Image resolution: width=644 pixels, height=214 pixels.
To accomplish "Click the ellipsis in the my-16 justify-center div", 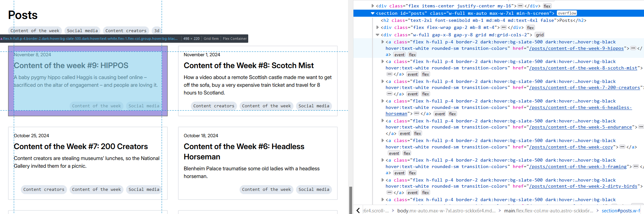I will pyautogui.click(x=520, y=6).
